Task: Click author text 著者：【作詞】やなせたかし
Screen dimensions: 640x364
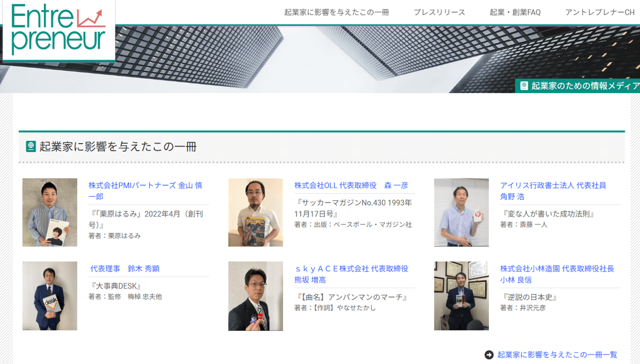Action: coord(335,308)
